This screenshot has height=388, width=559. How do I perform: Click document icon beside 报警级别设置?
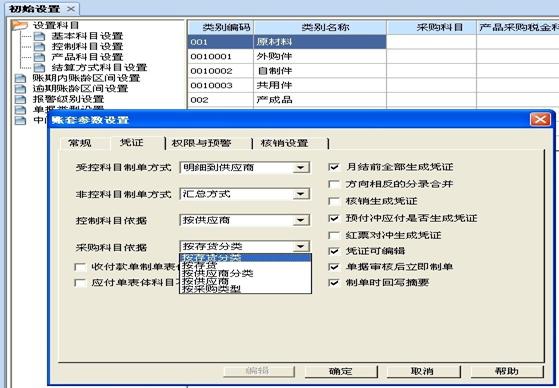(20, 99)
